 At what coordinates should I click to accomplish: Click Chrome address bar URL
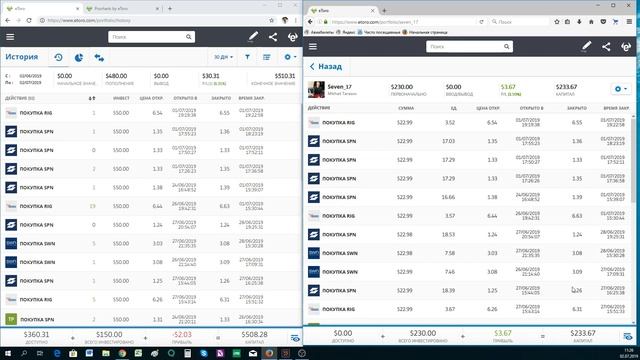(89, 20)
